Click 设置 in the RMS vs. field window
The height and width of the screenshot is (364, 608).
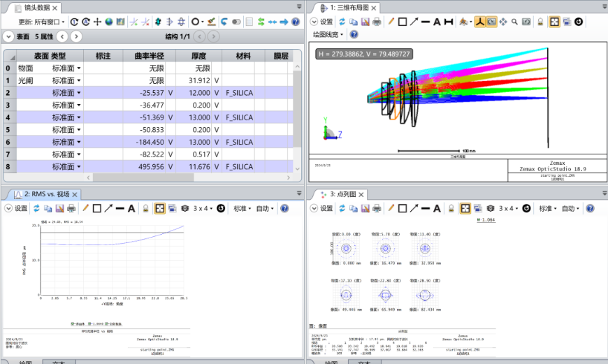click(x=17, y=208)
